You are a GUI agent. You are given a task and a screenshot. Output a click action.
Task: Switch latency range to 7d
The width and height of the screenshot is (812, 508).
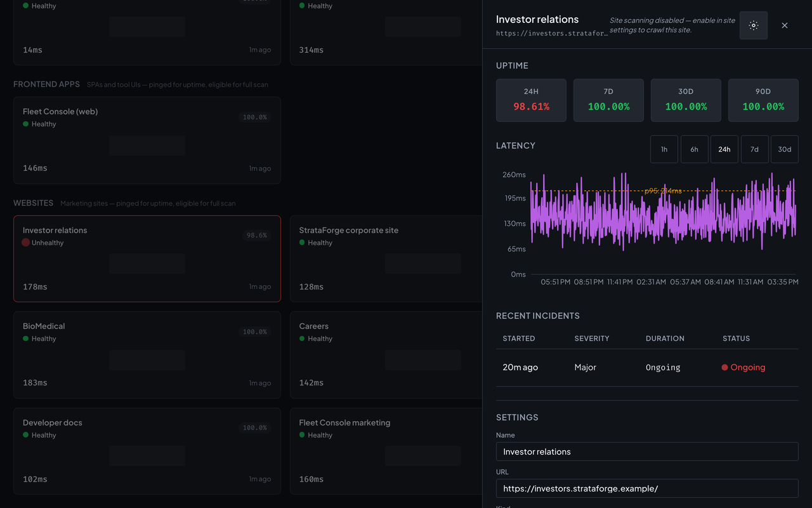[755, 149]
